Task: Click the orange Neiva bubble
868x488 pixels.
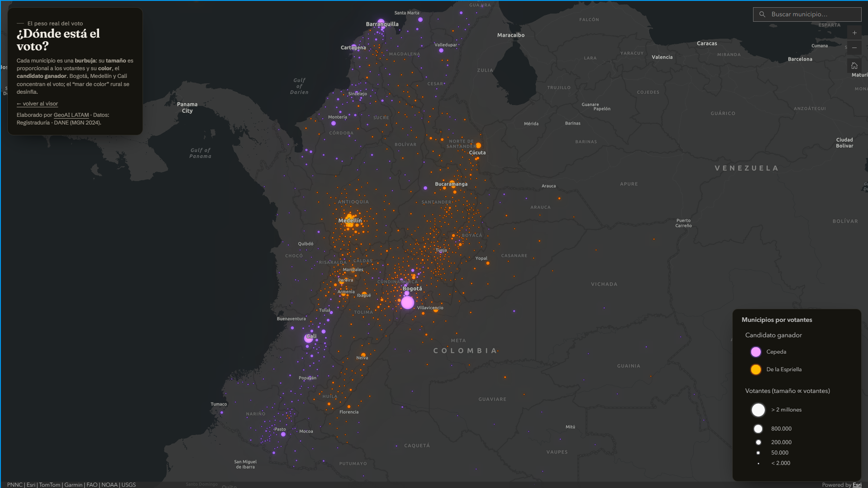Action: (363, 355)
